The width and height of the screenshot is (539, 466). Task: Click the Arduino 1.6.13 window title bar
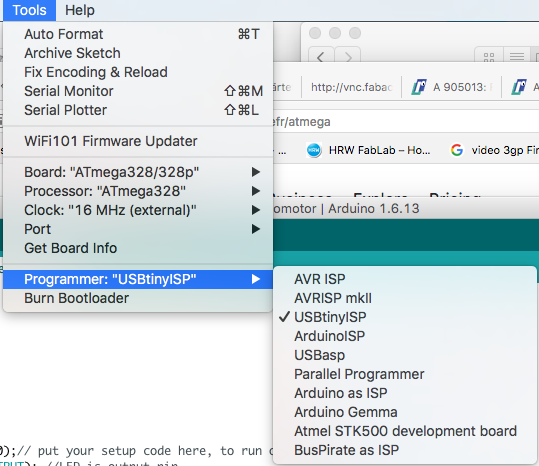406,209
